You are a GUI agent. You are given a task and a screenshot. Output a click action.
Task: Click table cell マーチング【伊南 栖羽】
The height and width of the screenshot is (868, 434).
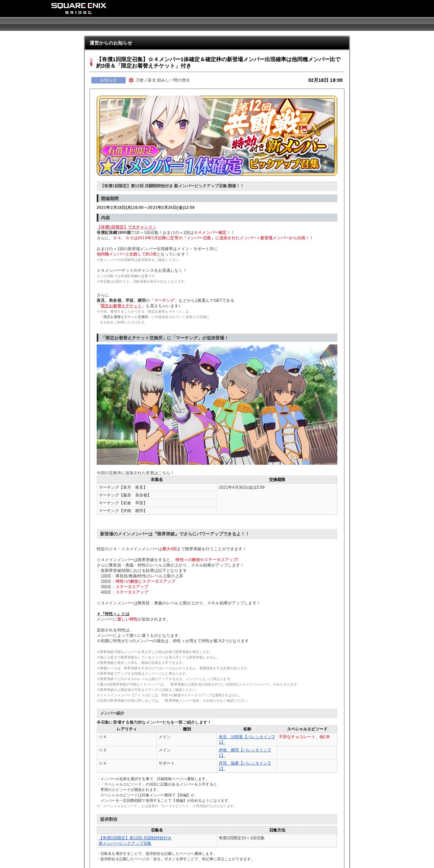(x=156, y=511)
